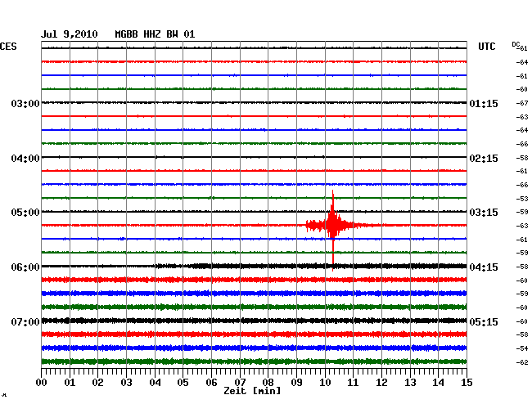Click minute tick label 07 on axis
532x404 pixels.
[x=240, y=383]
